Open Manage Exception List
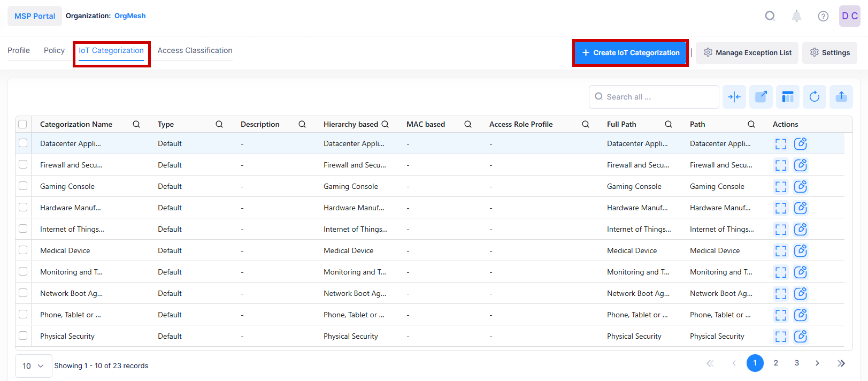This screenshot has width=868, height=381. pyautogui.click(x=747, y=52)
